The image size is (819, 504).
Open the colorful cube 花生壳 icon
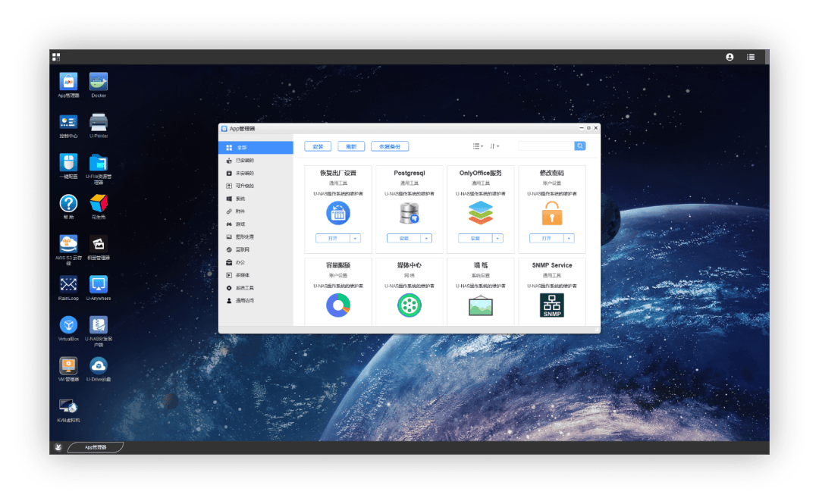(98, 203)
